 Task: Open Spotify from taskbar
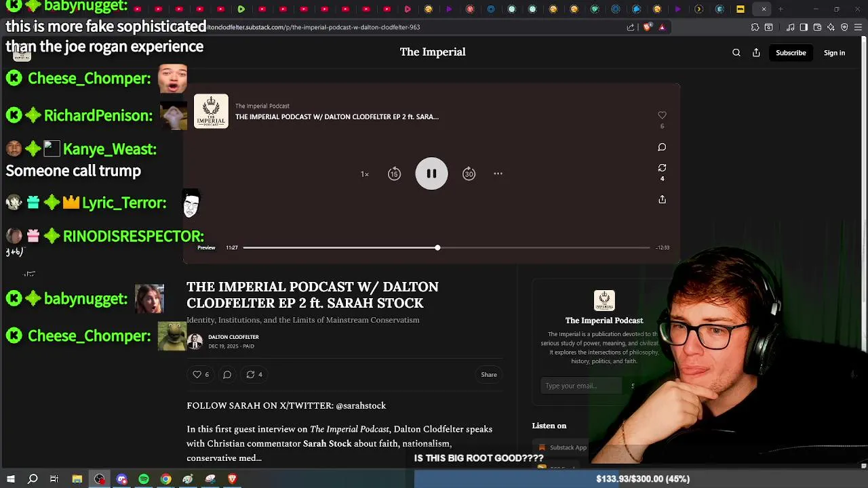tap(144, 479)
